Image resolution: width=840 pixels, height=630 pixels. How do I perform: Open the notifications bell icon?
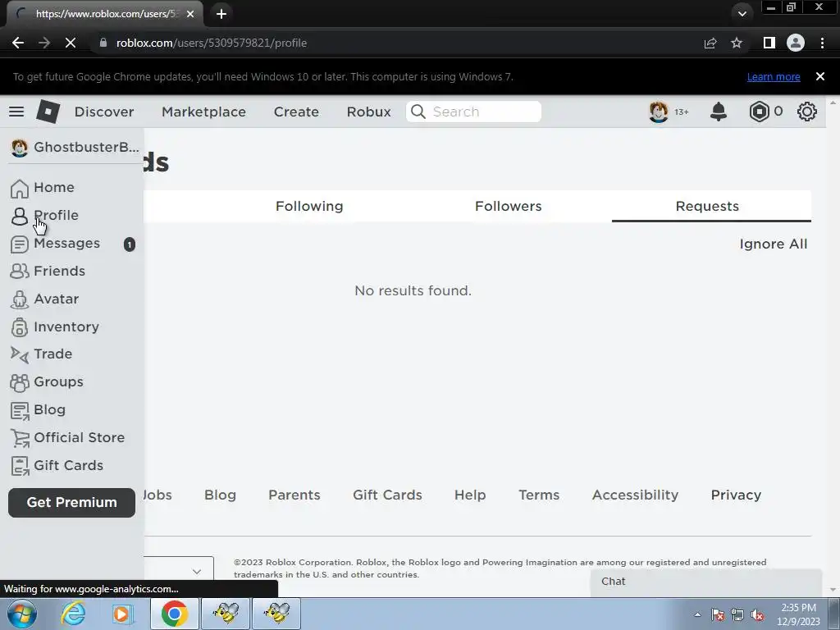tap(719, 112)
